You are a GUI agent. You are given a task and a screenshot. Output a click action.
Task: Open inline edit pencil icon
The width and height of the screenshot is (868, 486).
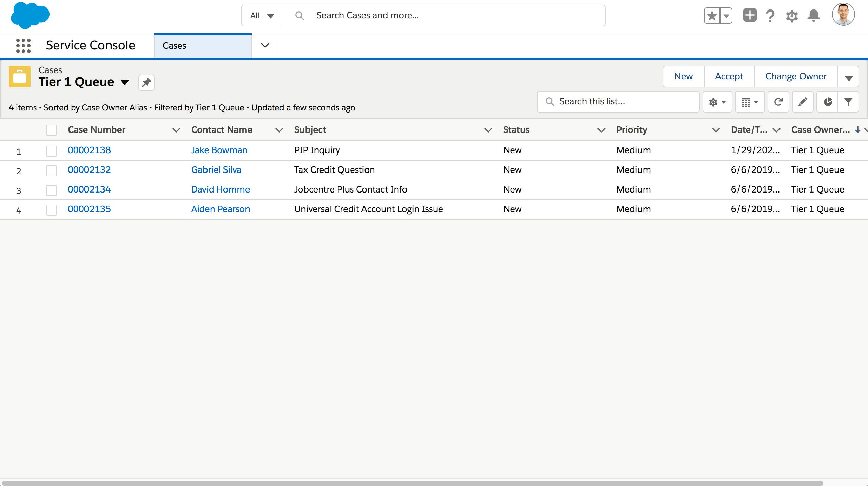803,102
